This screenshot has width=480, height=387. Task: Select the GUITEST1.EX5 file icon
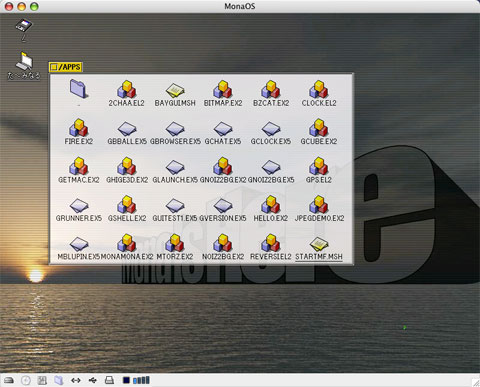click(175, 205)
